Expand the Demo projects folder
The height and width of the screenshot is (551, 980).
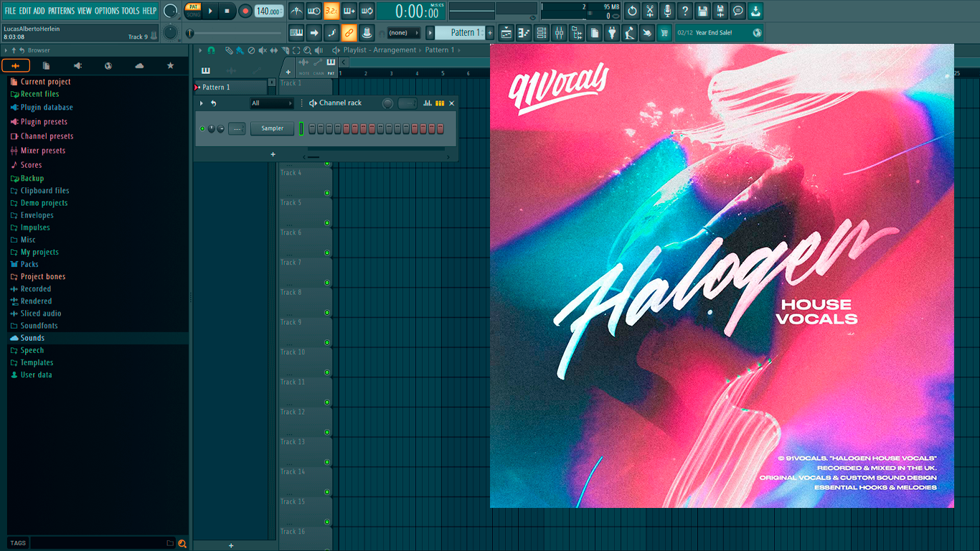tap(44, 203)
